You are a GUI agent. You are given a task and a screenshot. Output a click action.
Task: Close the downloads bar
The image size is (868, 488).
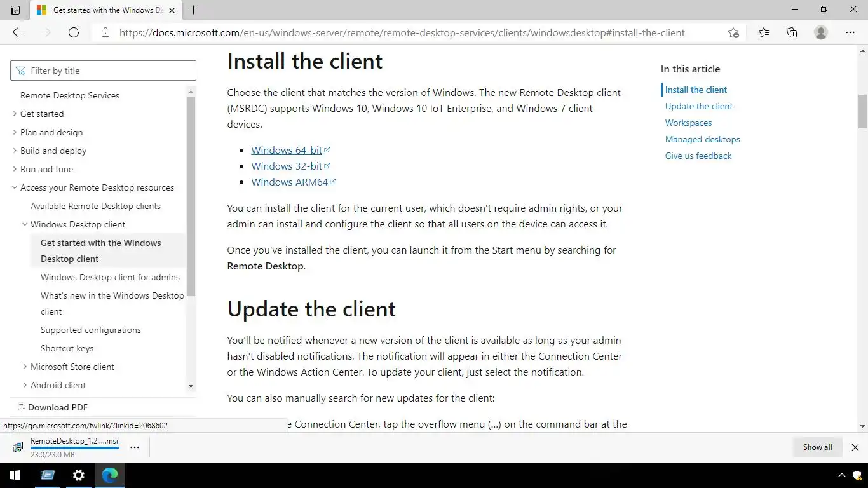click(x=855, y=447)
